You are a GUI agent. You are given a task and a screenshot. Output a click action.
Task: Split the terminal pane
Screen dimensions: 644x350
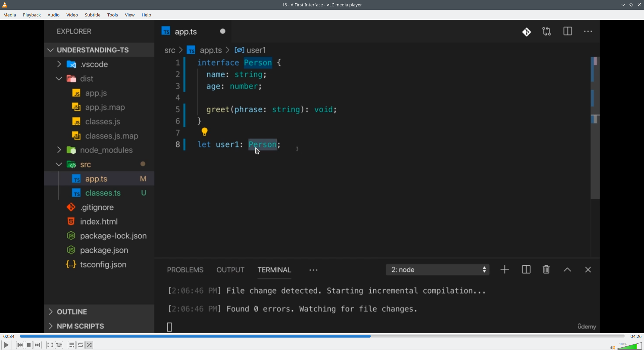coord(526,270)
